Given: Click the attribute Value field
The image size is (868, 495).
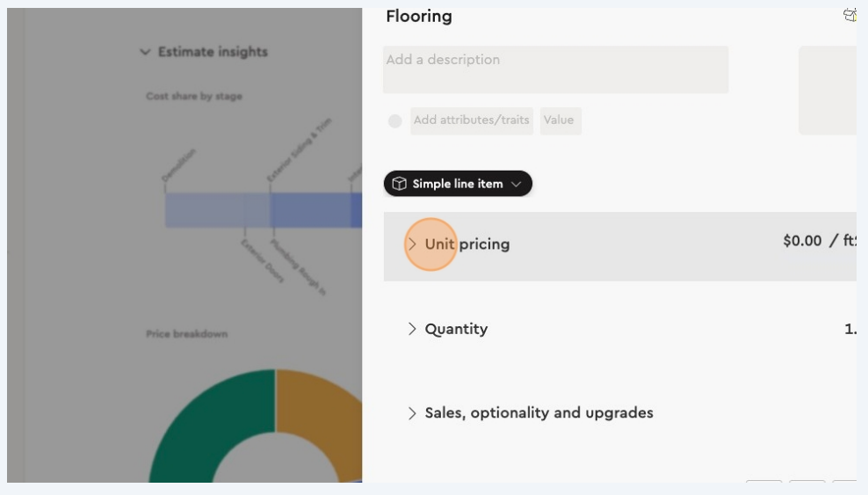Looking at the screenshot, I should tap(560, 120).
